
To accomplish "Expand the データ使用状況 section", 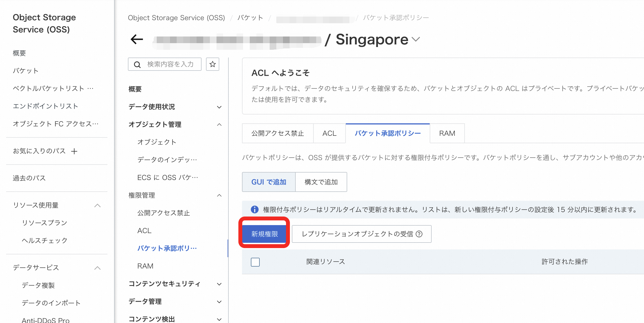I will click(219, 107).
